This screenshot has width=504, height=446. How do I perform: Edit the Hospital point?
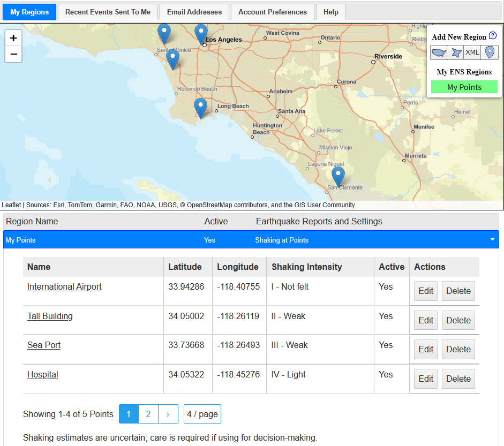click(426, 379)
